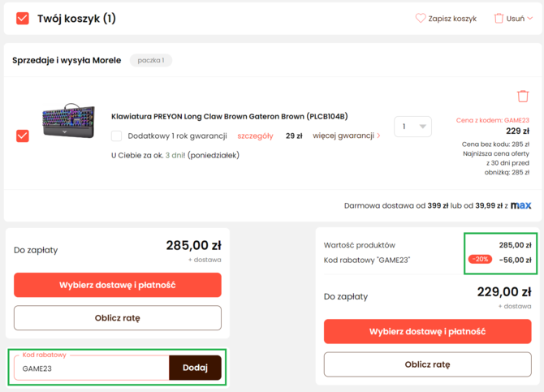
Task: Click Cena z kodem: GAME23 text
Action: coord(493,120)
